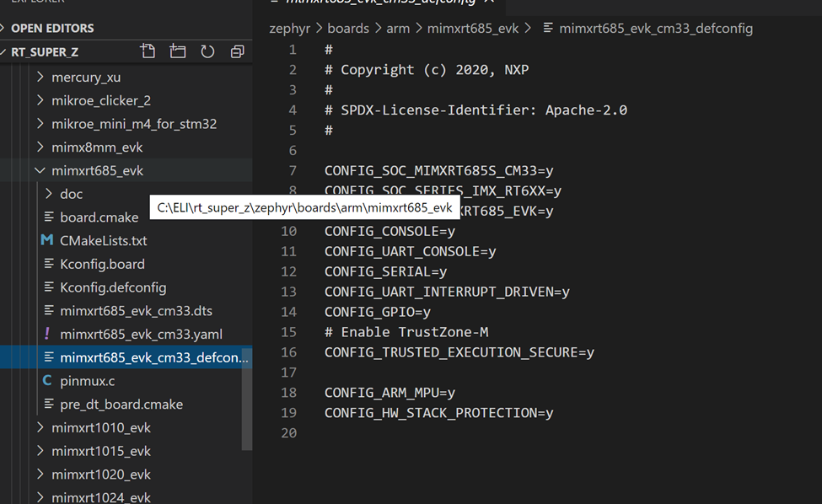Open the pinmux.c source file
This screenshot has width=822, height=504.
(x=87, y=381)
